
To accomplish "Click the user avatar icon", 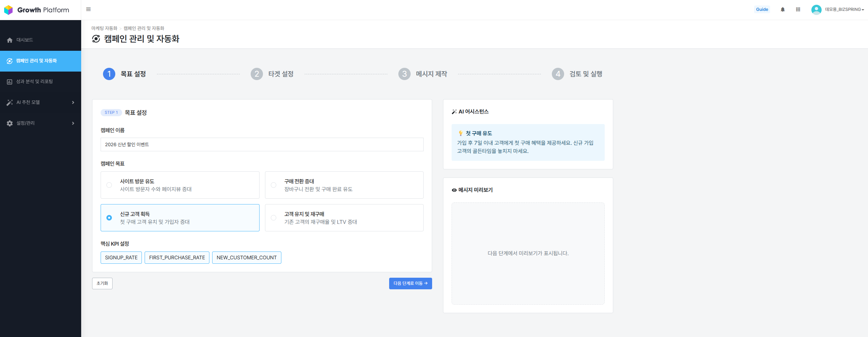I will (816, 10).
